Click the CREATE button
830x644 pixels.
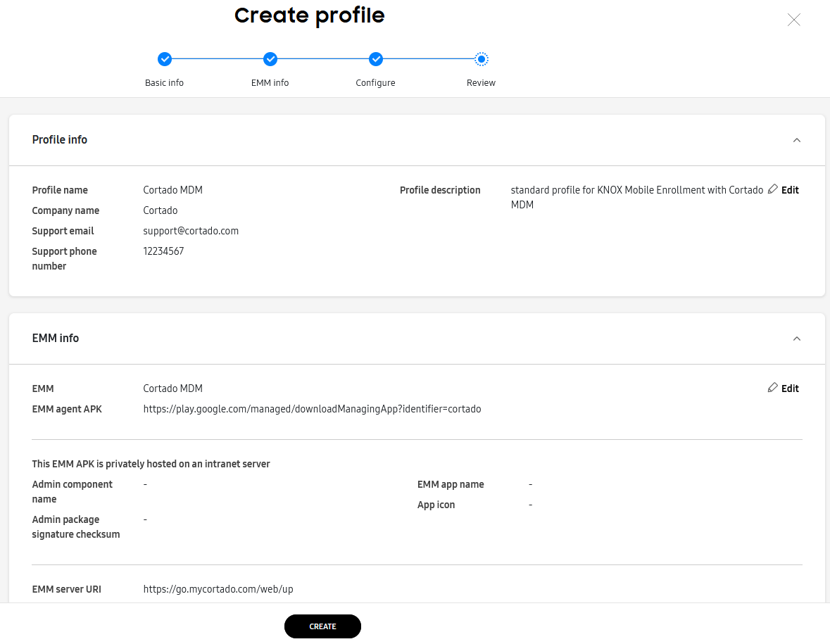pos(322,626)
